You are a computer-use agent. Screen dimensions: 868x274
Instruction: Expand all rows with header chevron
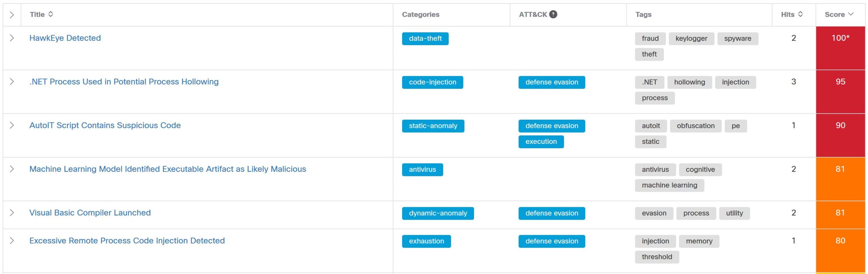point(12,15)
